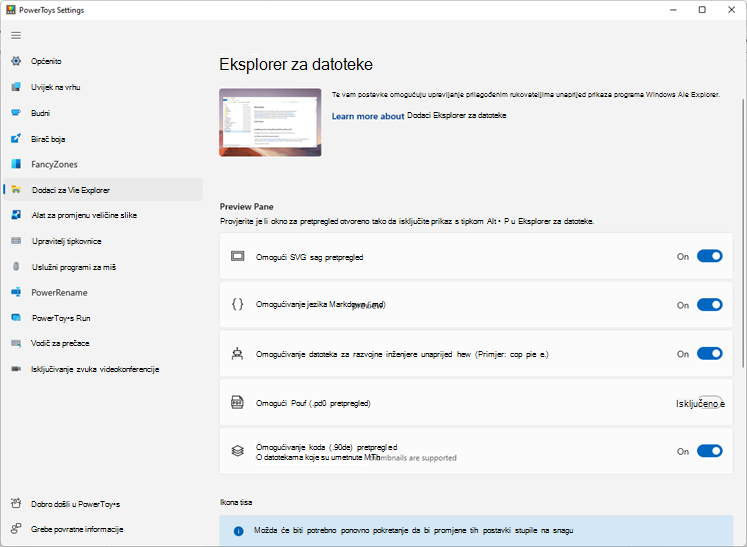Toggle the developer files preview switch

[709, 354]
